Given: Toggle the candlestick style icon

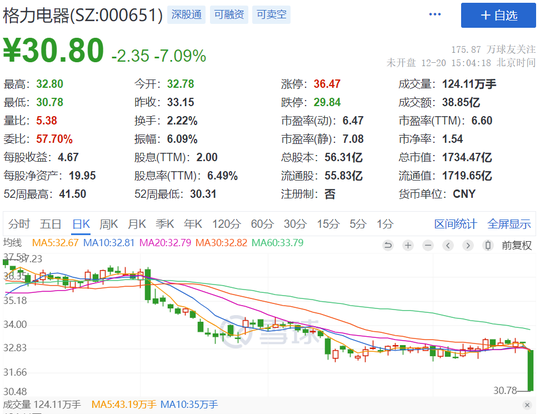Looking at the screenshot, I should [488, 245].
